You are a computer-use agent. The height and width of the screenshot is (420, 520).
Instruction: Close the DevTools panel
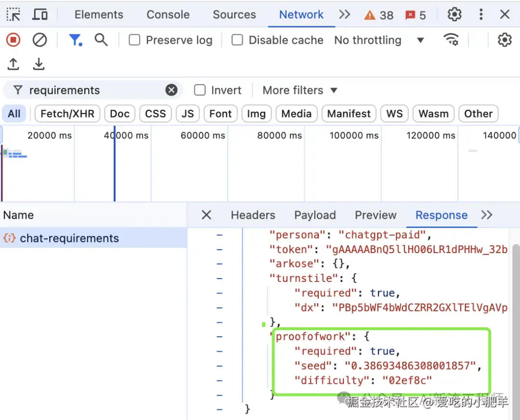coord(505,14)
